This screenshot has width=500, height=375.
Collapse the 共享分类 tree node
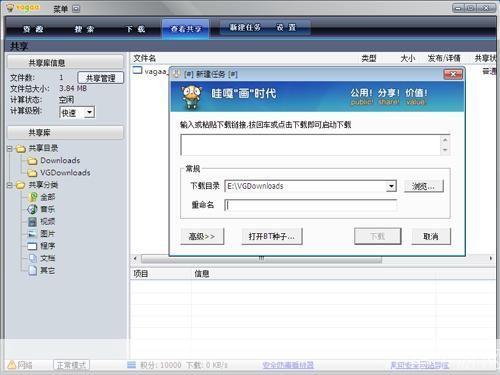pyautogui.click(x=10, y=185)
